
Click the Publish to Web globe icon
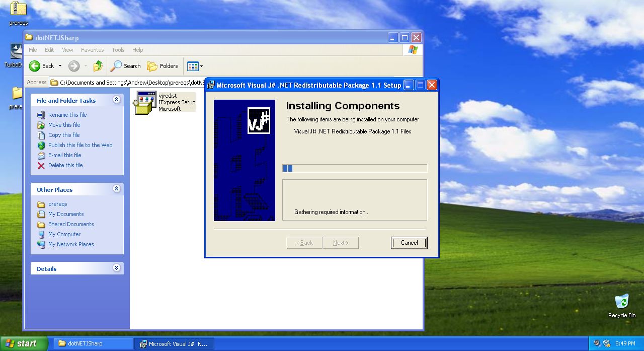41,145
